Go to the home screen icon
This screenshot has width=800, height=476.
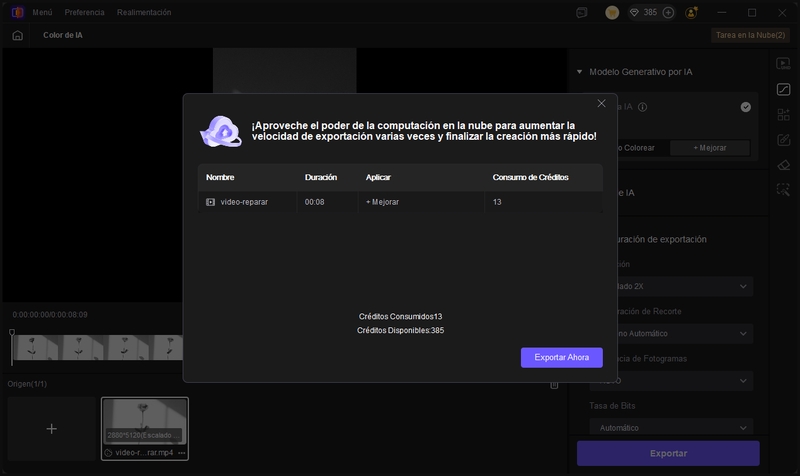(x=17, y=35)
